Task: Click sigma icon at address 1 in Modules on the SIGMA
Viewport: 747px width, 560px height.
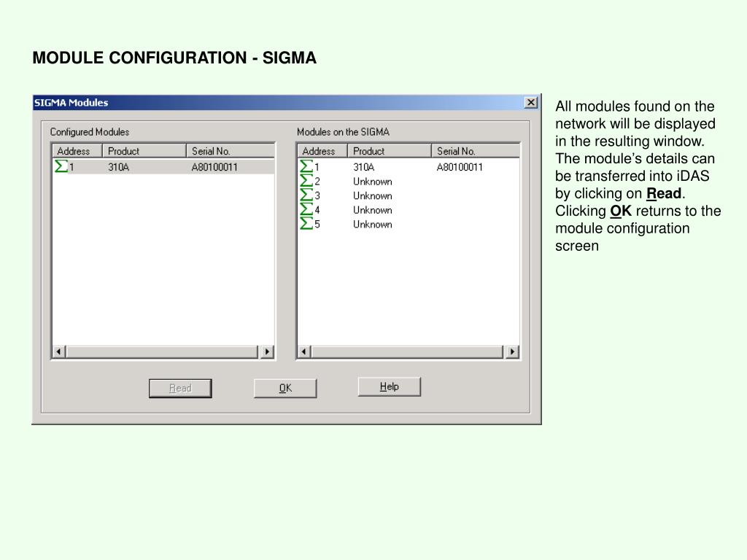Action: click(x=306, y=166)
